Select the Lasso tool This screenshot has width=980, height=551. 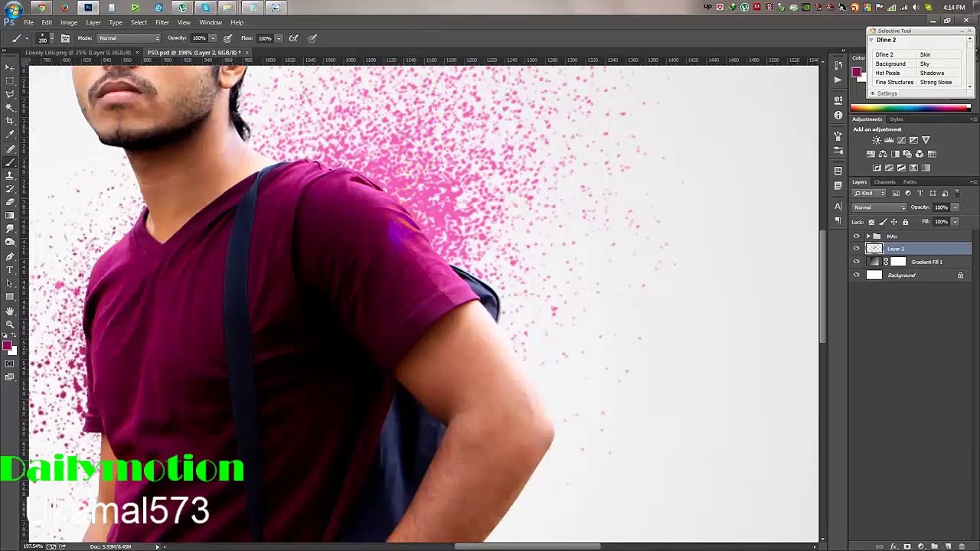click(x=10, y=94)
